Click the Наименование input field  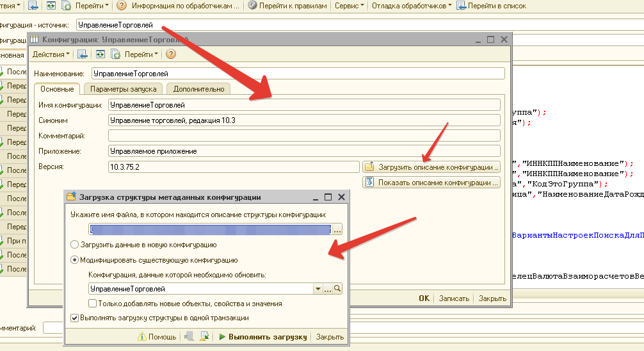[x=298, y=74]
